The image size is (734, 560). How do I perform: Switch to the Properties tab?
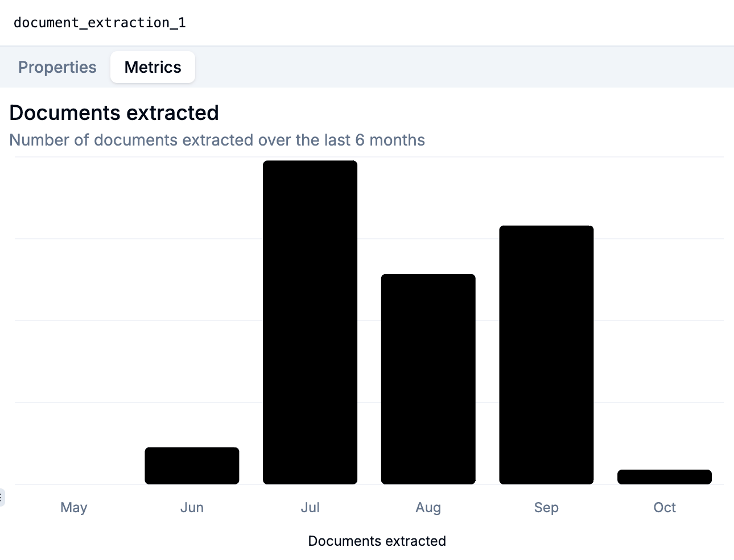click(x=57, y=67)
